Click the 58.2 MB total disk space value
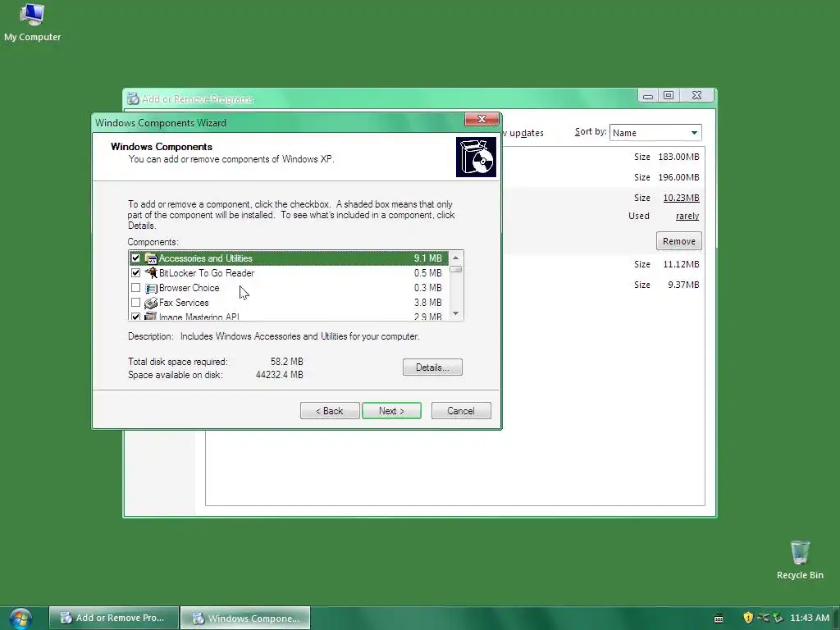This screenshot has width=840, height=630. pyautogui.click(x=286, y=362)
